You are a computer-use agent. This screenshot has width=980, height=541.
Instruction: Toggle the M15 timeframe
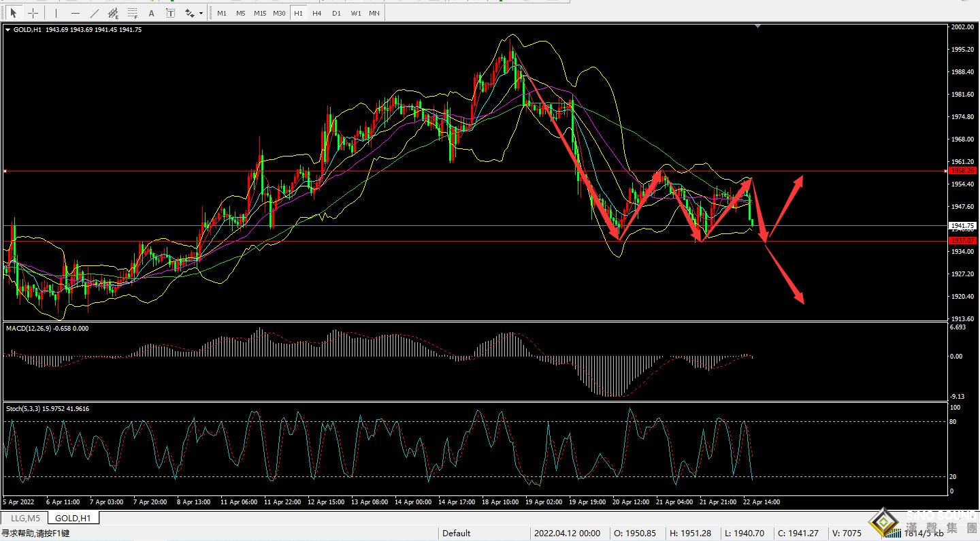260,13
